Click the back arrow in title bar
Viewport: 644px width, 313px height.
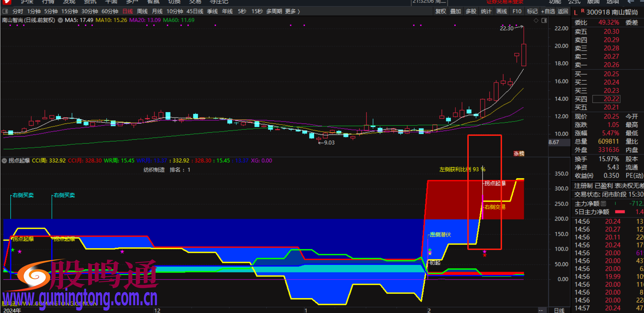(631, 2)
